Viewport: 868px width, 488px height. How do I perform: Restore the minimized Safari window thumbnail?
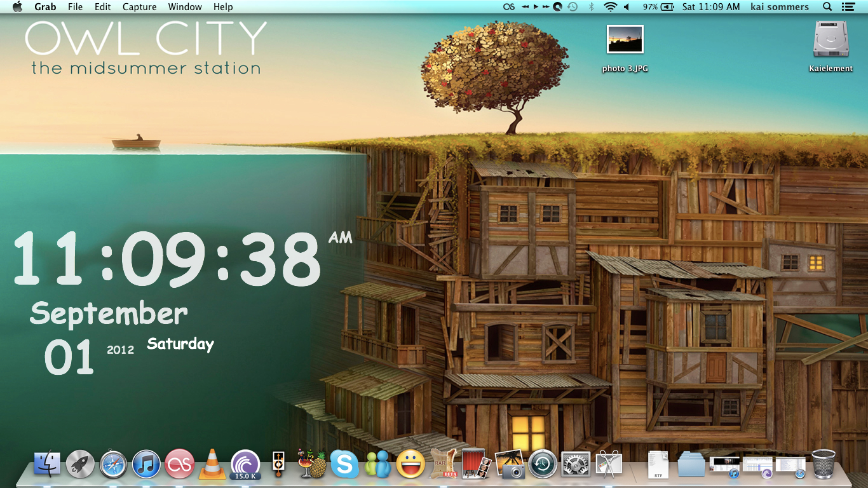[790, 467]
